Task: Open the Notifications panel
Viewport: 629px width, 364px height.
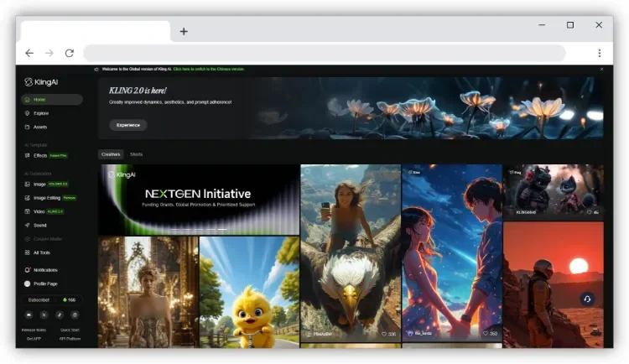Action: pos(45,270)
